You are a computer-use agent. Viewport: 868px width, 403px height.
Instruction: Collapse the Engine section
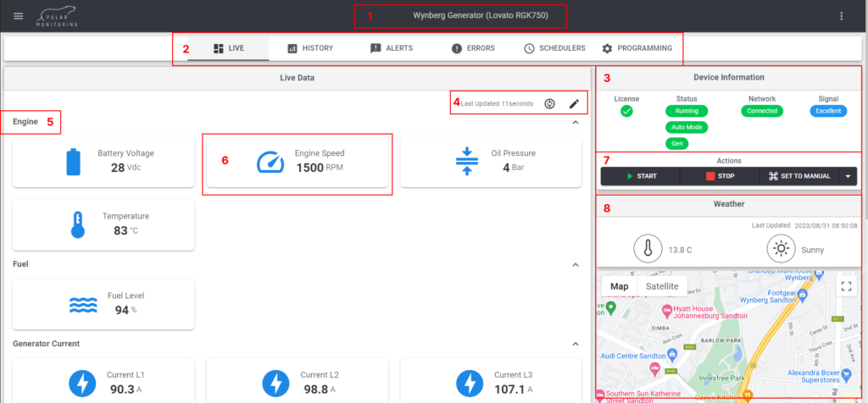pyautogui.click(x=575, y=122)
